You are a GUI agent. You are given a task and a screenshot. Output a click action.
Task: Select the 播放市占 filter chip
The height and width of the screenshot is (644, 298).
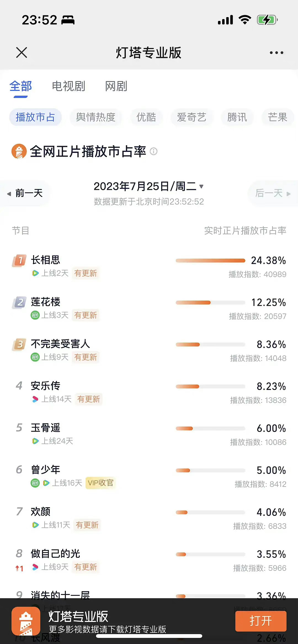pos(35,117)
